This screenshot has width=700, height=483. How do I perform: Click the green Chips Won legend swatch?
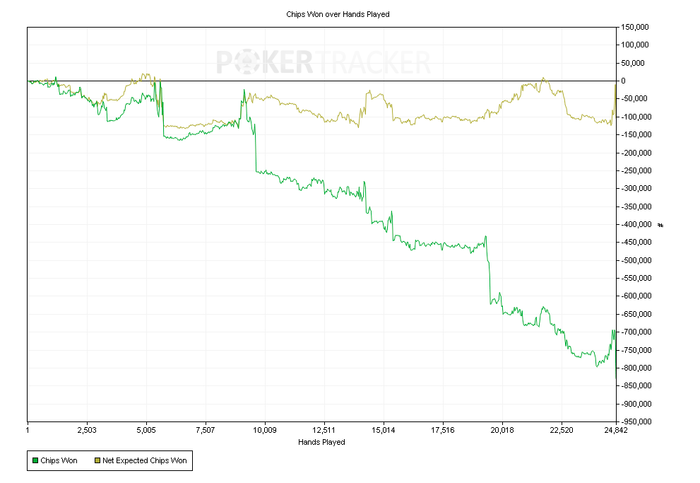coord(35,460)
